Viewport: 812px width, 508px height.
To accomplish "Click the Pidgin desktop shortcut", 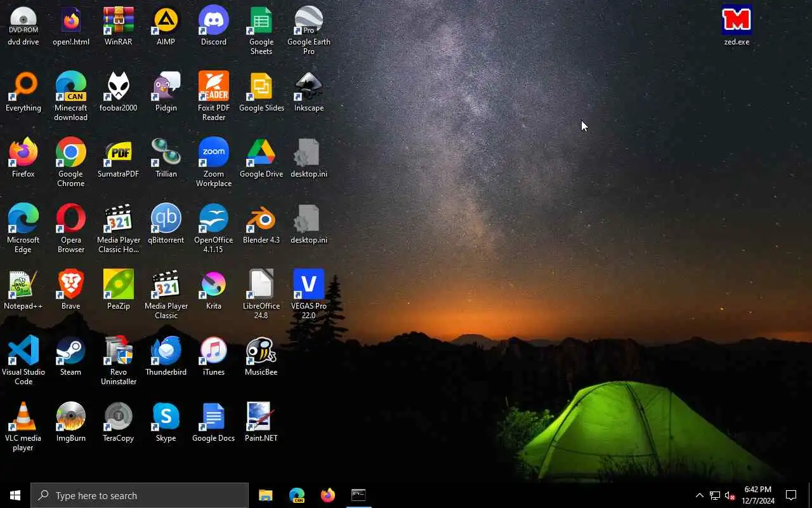I will [166, 92].
